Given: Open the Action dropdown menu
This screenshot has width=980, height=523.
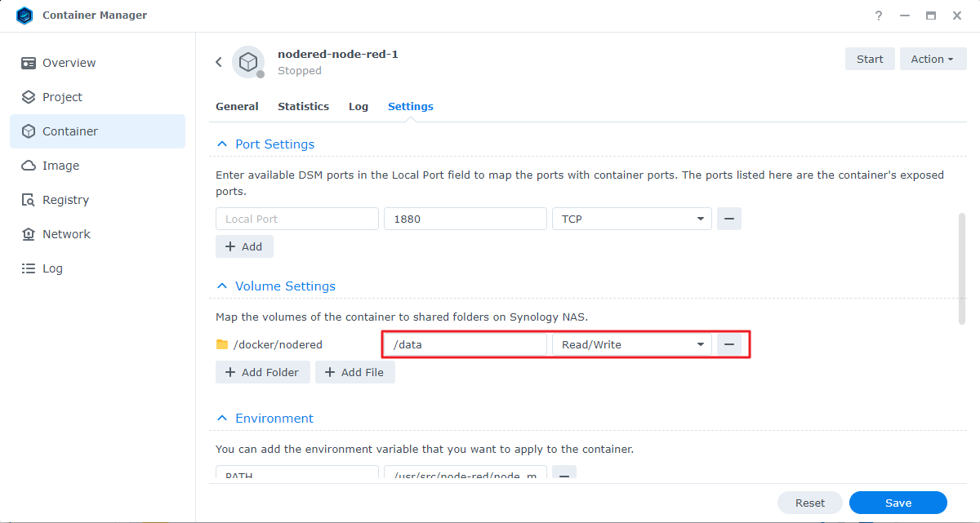Looking at the screenshot, I should pyautogui.click(x=933, y=58).
